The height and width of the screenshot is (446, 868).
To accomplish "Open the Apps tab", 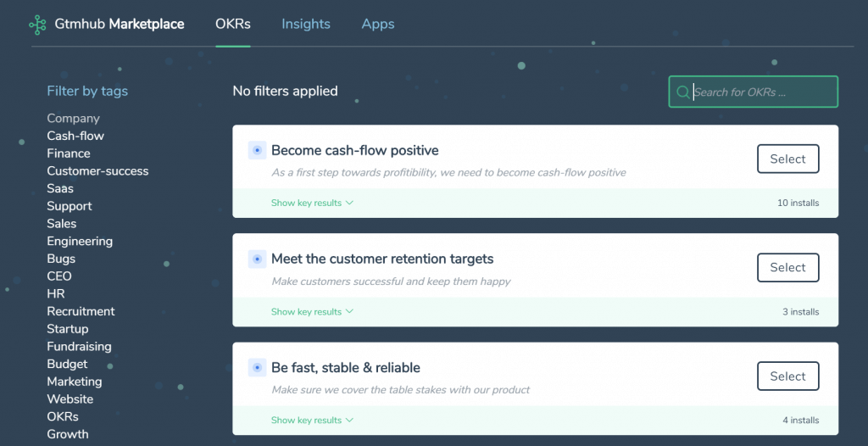I will click(x=378, y=24).
